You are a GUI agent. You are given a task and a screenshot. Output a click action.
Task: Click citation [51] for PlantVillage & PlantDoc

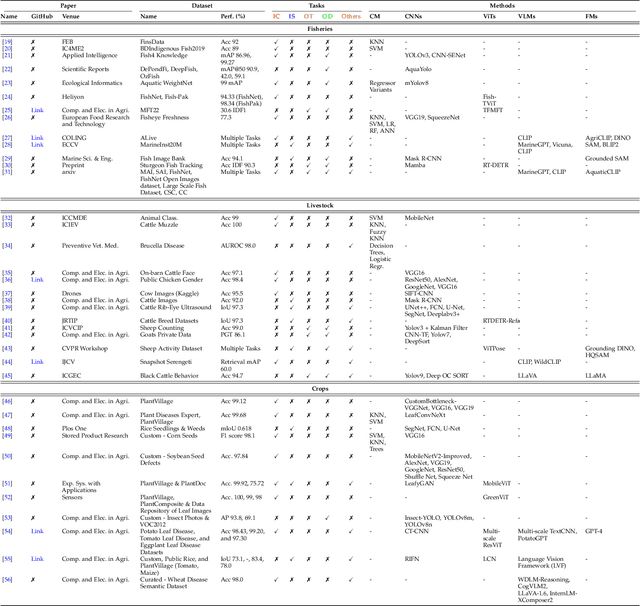pos(7,483)
